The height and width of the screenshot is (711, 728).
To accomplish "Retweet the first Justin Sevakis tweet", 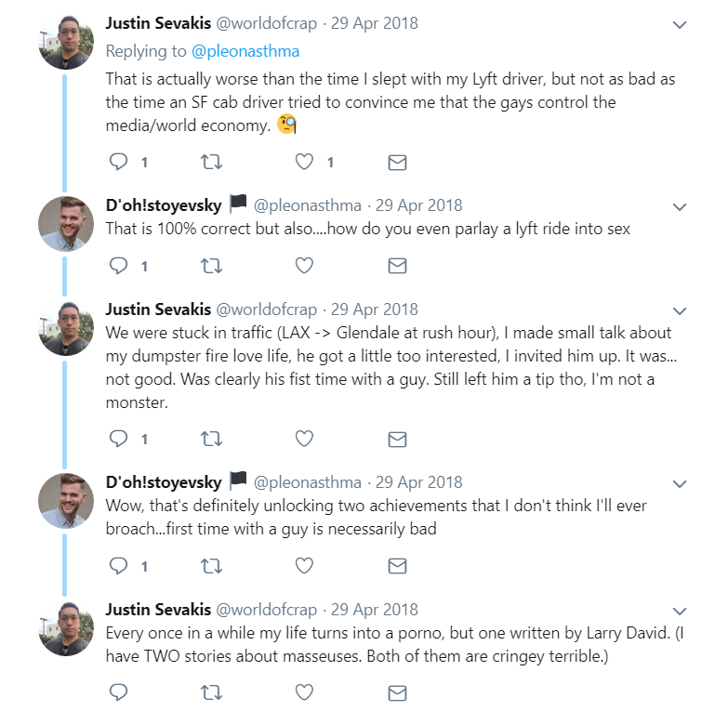I will point(211,163).
